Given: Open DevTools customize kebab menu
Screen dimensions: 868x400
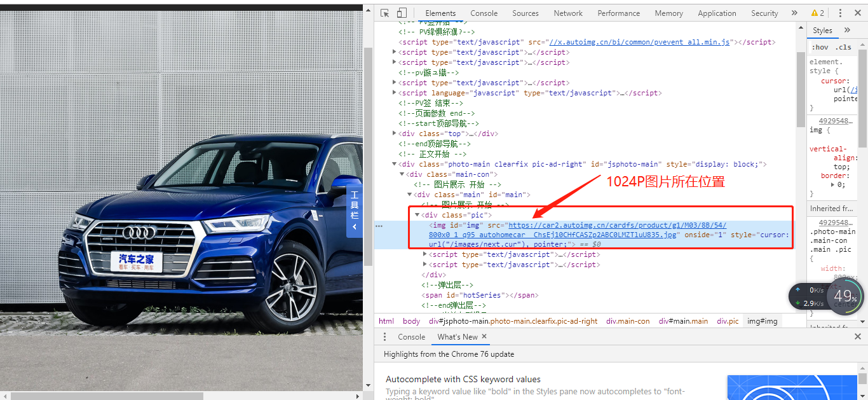Looking at the screenshot, I should (840, 13).
